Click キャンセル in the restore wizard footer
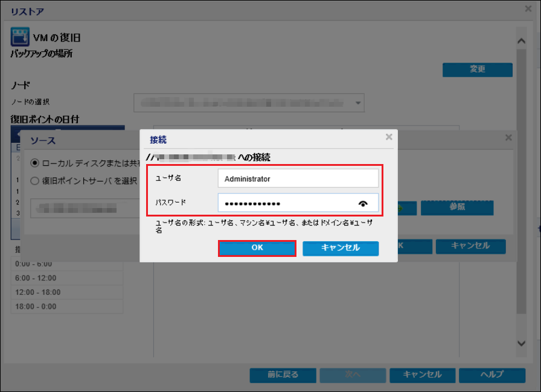 pyautogui.click(x=422, y=375)
